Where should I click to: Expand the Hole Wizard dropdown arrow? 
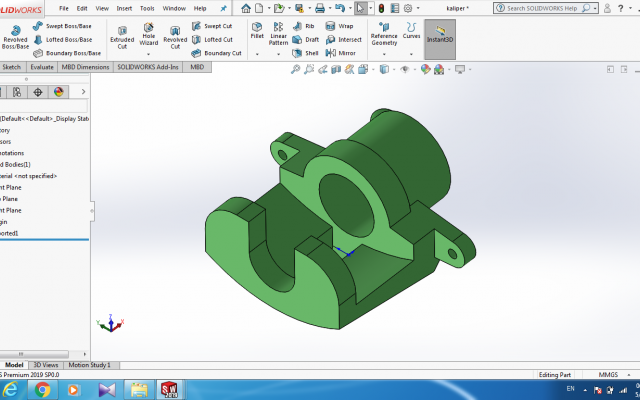[x=149, y=54]
